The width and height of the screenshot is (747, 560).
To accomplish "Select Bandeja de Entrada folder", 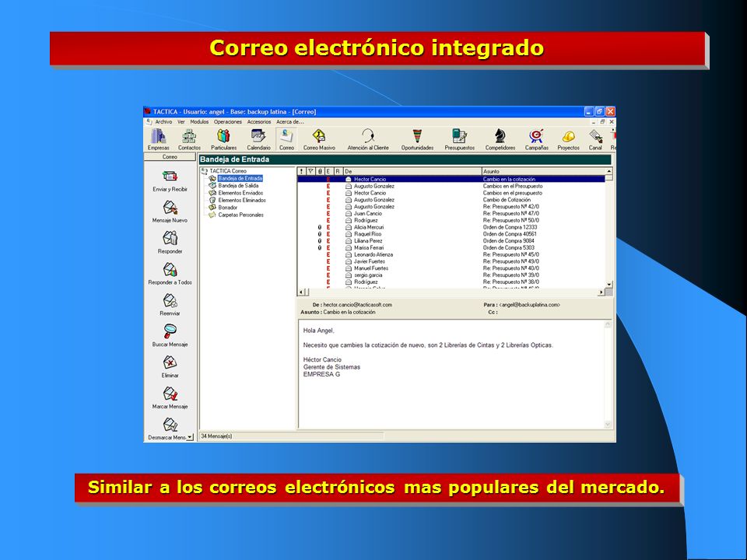I will click(x=240, y=178).
